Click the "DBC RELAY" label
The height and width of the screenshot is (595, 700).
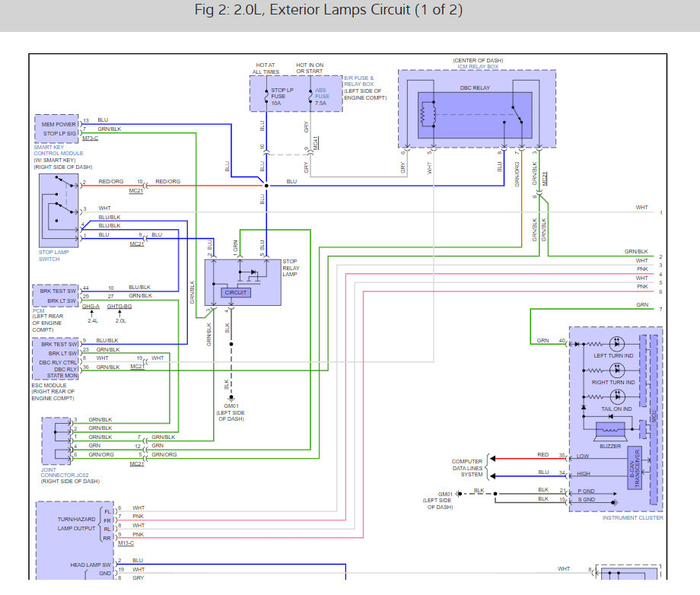click(475, 88)
